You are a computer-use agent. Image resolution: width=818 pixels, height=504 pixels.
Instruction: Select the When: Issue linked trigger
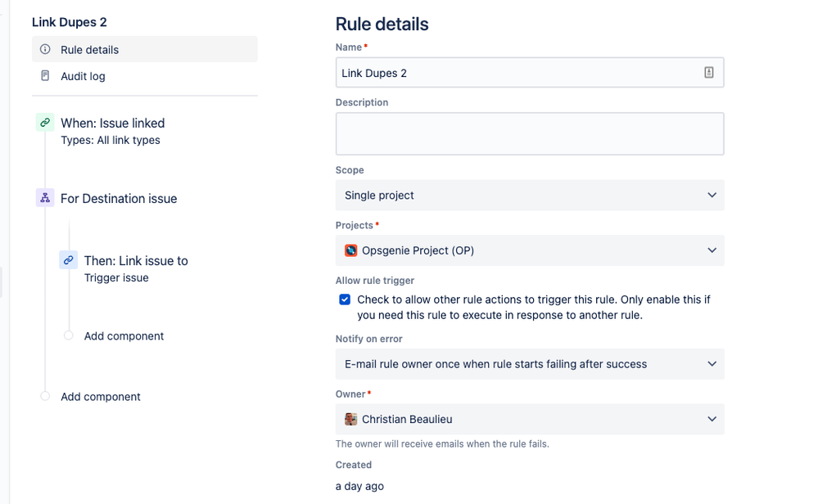pyautogui.click(x=112, y=124)
